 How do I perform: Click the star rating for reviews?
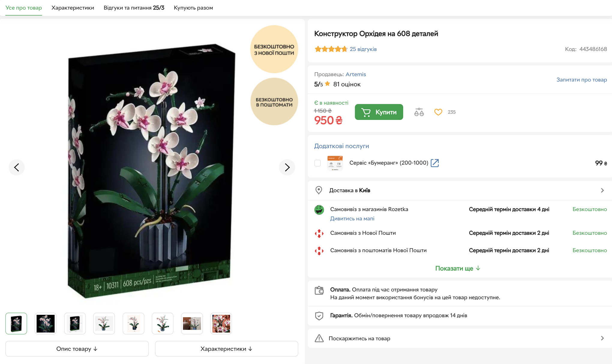coord(331,49)
